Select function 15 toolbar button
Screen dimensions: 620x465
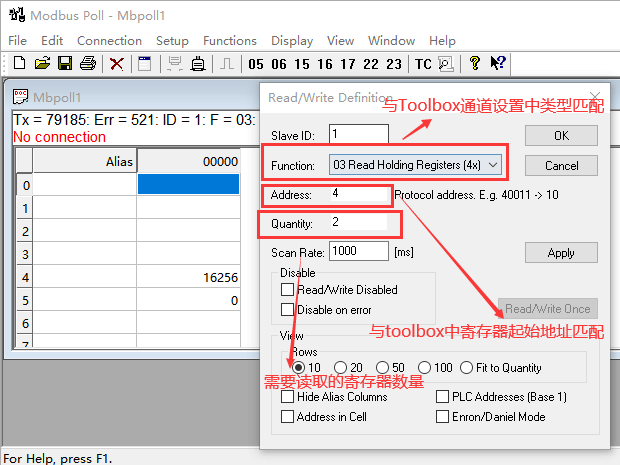point(302,64)
